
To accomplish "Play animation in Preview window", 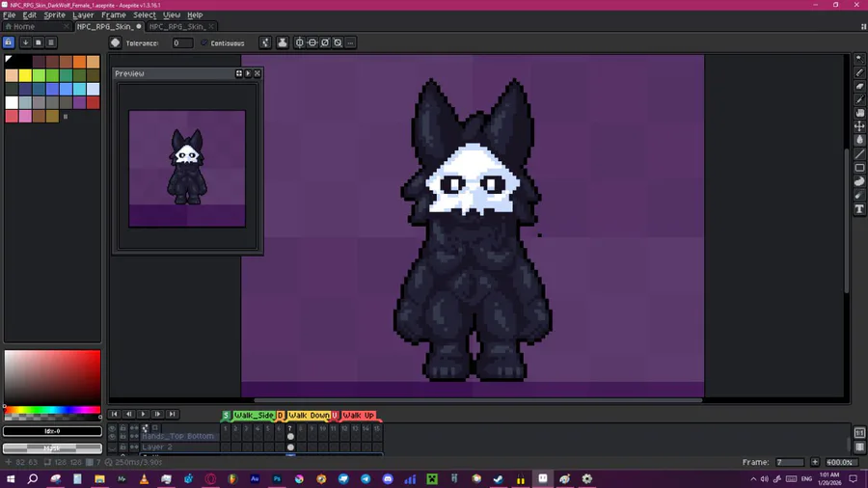I will click(x=248, y=73).
